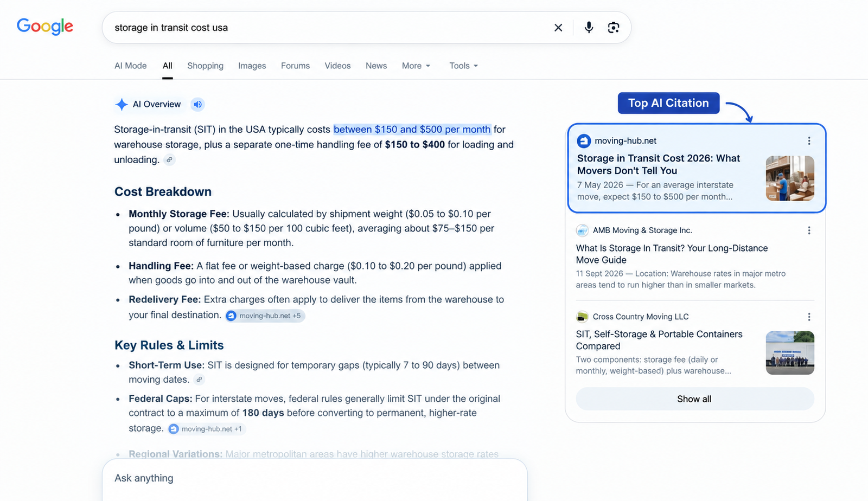
Task: Open moving-hub.net article thumbnail image
Action: point(790,178)
